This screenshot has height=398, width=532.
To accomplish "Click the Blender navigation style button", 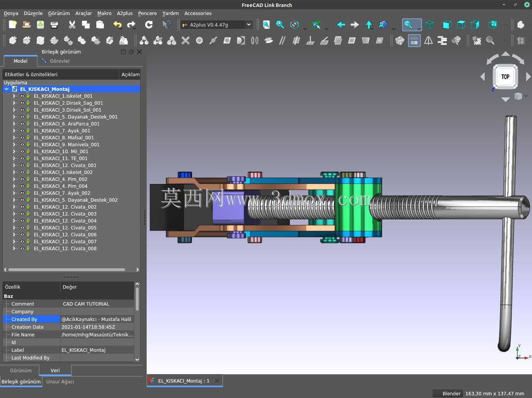I will point(448,394).
